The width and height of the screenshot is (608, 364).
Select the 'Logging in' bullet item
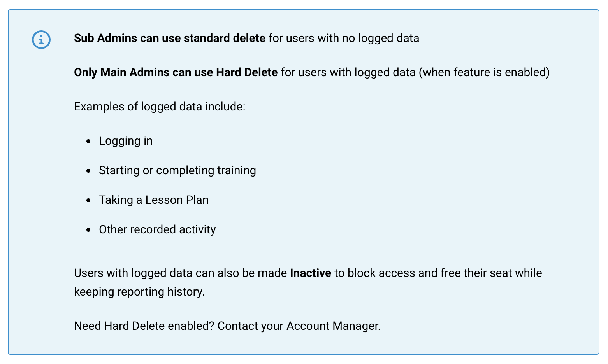click(x=126, y=141)
